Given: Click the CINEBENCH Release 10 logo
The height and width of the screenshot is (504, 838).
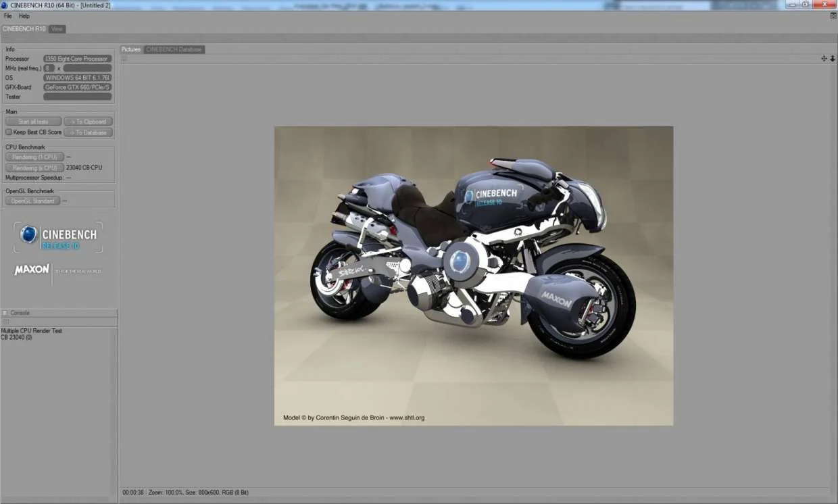Looking at the screenshot, I should click(x=58, y=236).
